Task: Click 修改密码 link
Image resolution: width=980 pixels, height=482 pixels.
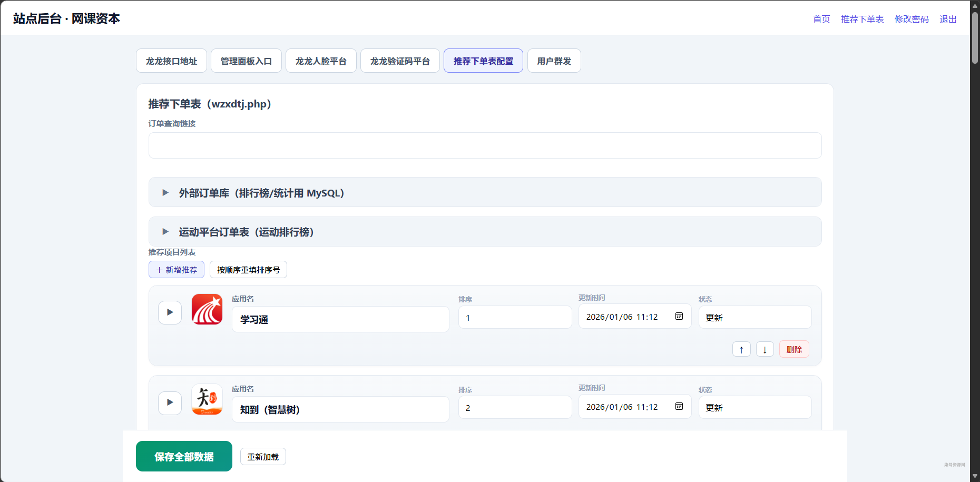Action: (x=912, y=19)
